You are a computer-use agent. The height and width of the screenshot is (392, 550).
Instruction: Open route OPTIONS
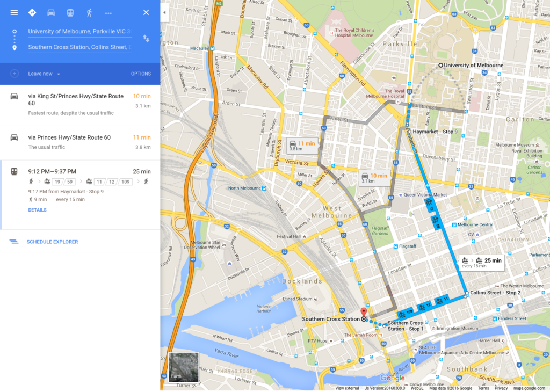pos(141,74)
